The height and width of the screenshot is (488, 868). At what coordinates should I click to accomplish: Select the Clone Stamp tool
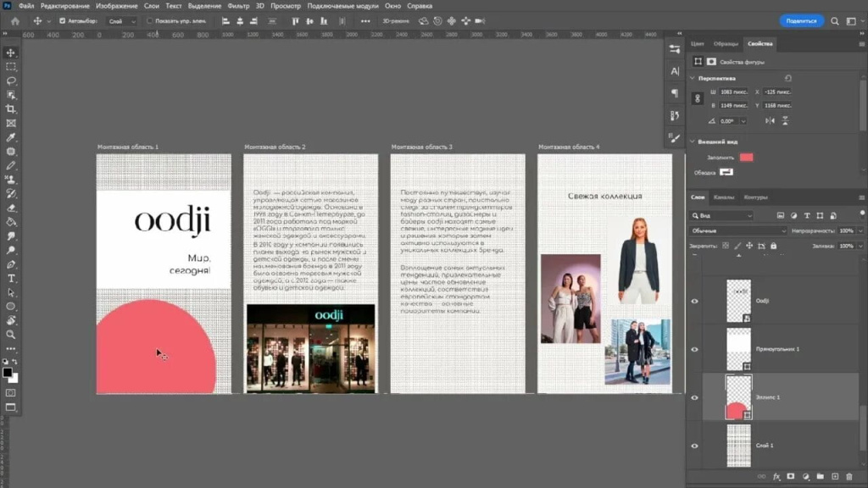coord(10,180)
